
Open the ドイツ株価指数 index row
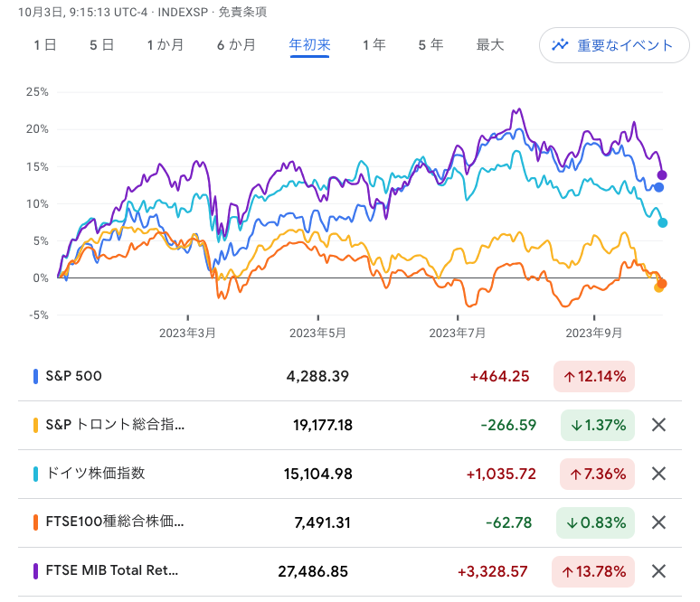coord(350,474)
